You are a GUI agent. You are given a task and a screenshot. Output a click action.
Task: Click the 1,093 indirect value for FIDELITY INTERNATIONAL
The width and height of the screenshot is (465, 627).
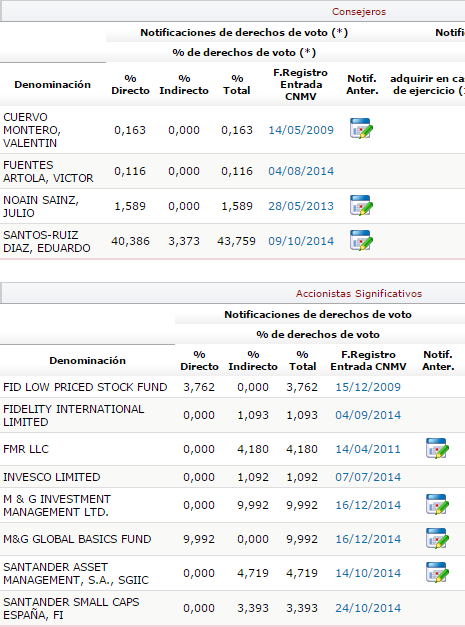pyautogui.click(x=253, y=415)
